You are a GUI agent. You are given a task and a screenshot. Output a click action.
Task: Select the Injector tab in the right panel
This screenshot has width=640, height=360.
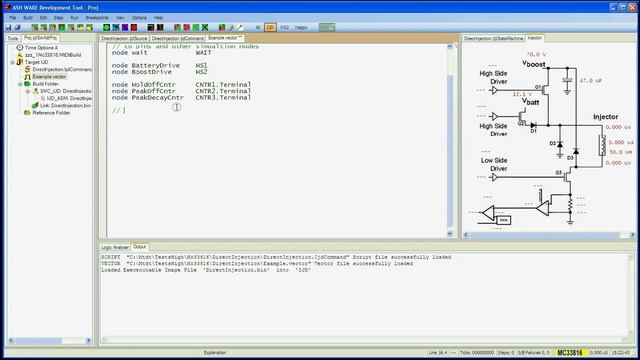(535, 38)
